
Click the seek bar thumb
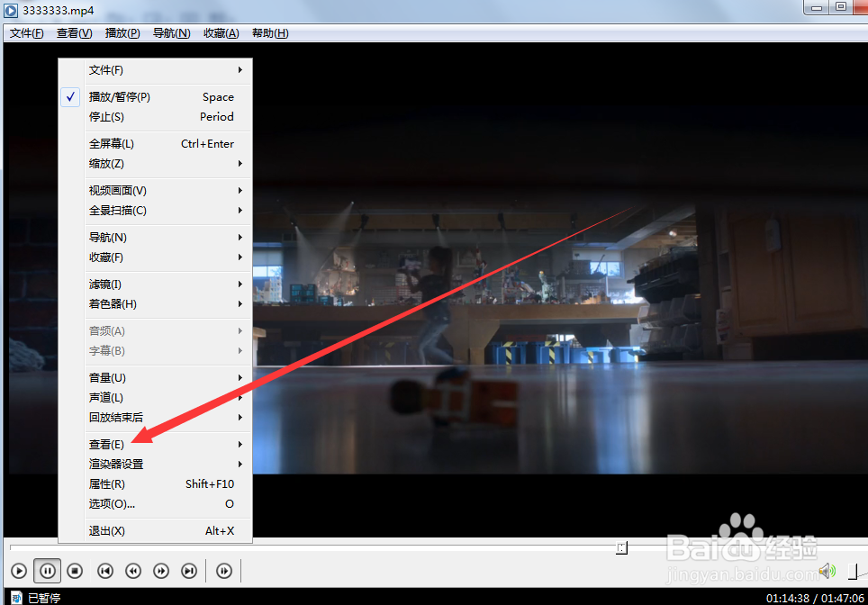(621, 548)
